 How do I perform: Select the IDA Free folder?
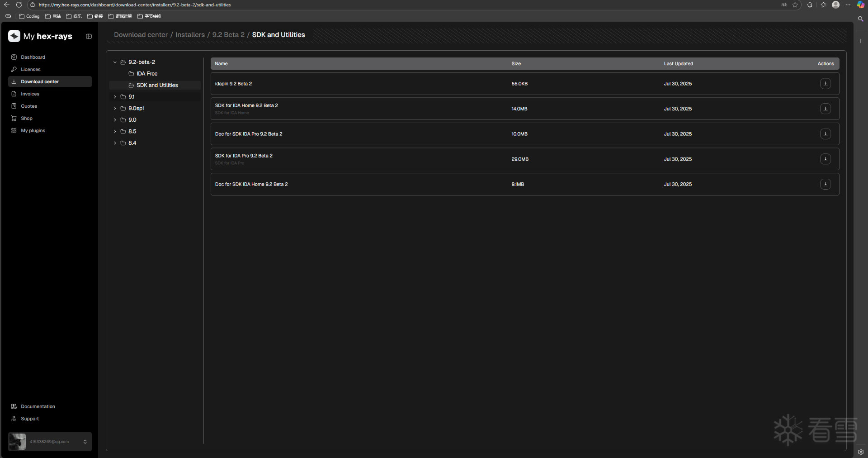(x=147, y=74)
